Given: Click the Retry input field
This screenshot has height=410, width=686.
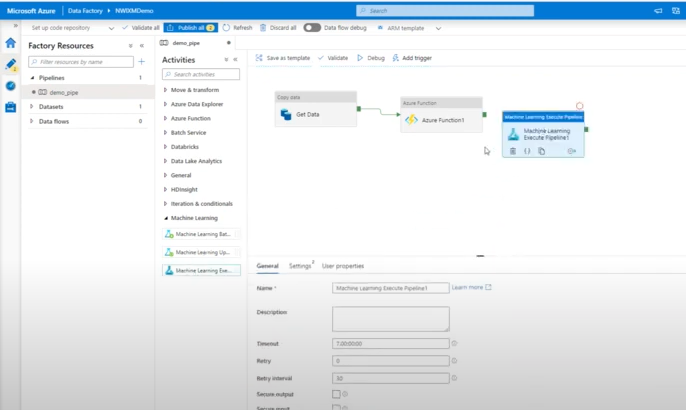Looking at the screenshot, I should 391,361.
